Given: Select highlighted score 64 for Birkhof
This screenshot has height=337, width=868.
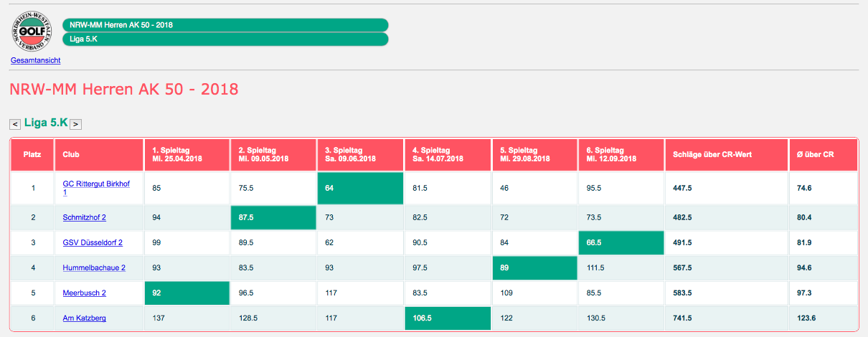Looking at the screenshot, I should click(x=360, y=188).
